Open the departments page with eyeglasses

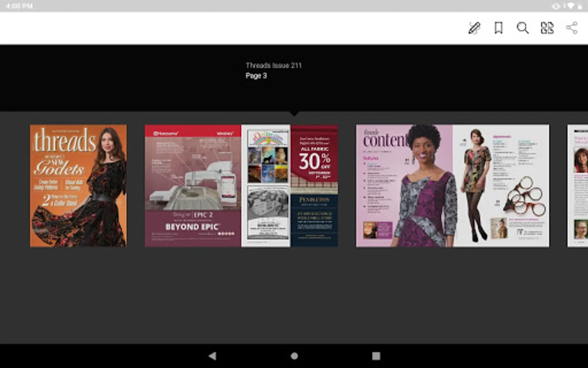pyautogui.click(x=501, y=186)
